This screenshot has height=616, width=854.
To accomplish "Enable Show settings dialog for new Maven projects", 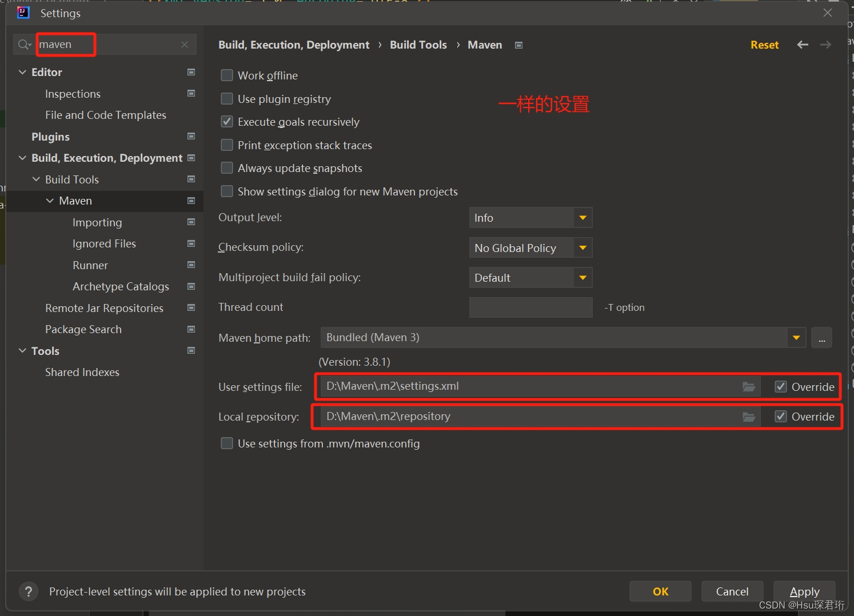I will [227, 191].
